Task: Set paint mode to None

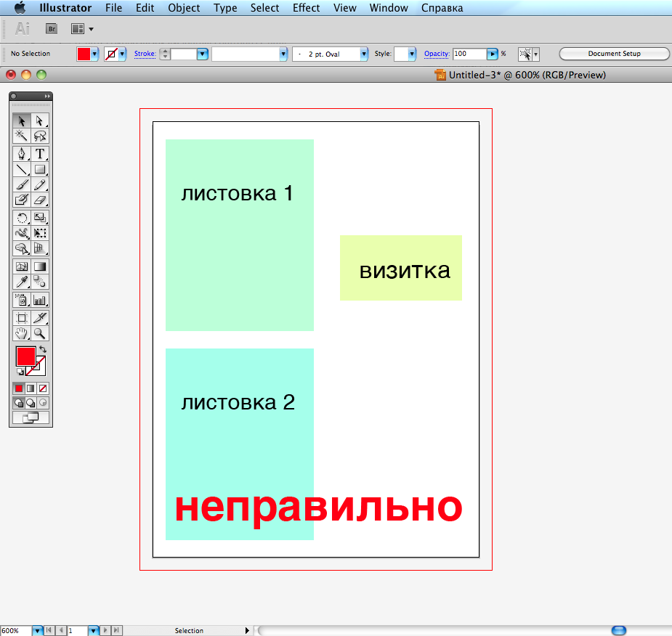Action: point(43,388)
